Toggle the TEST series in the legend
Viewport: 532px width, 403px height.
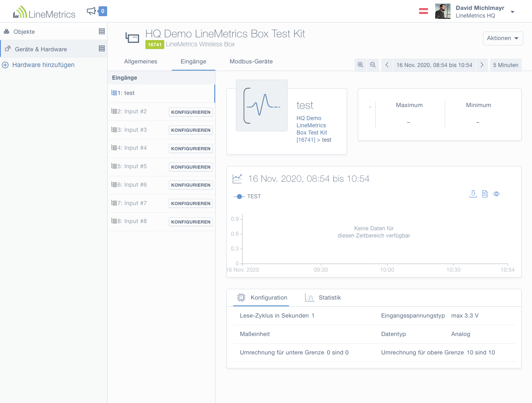pyautogui.click(x=247, y=197)
